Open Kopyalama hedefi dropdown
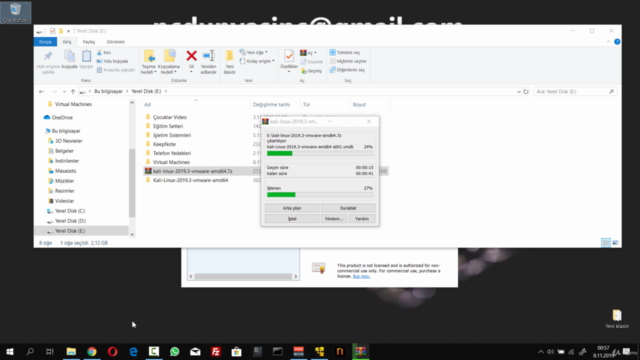 tap(169, 63)
